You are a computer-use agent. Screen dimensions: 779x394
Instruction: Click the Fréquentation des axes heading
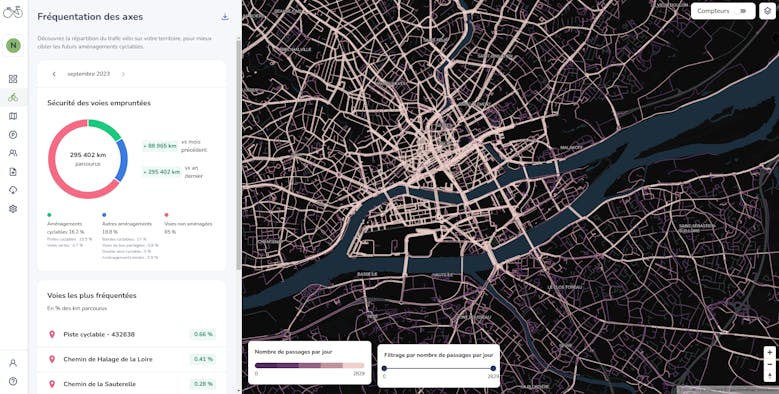click(x=90, y=17)
